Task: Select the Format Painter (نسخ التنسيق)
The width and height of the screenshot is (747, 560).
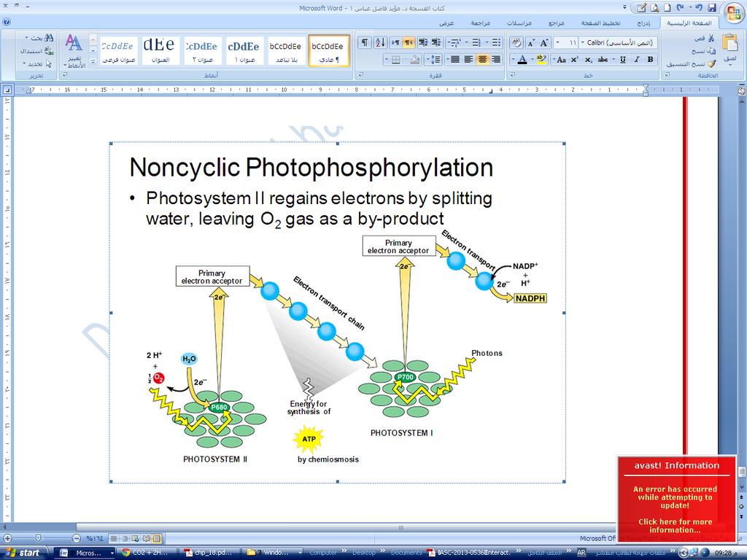Action: [x=691, y=63]
